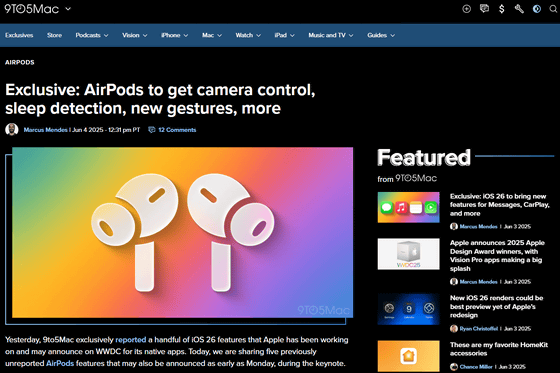This screenshot has width=560, height=373.
Task: Click the author avatar next to Marcus Mendes byline
Action: point(12,129)
